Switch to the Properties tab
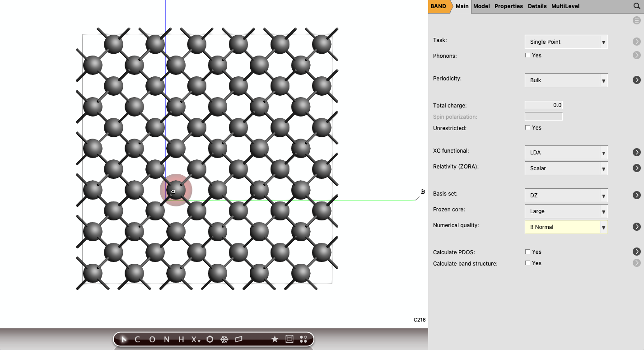This screenshot has width=644, height=350. click(x=509, y=6)
